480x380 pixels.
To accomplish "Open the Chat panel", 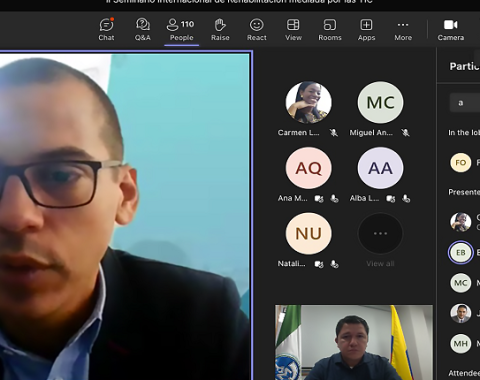I will (x=106, y=30).
